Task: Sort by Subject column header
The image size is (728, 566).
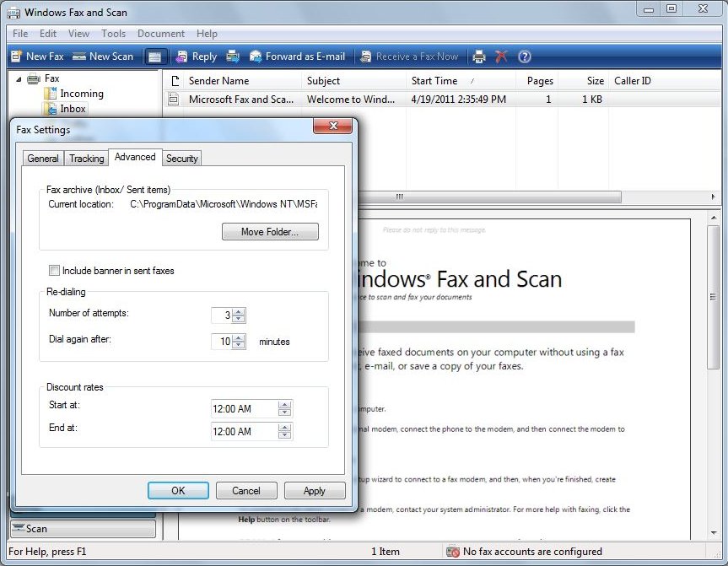Action: 354,81
